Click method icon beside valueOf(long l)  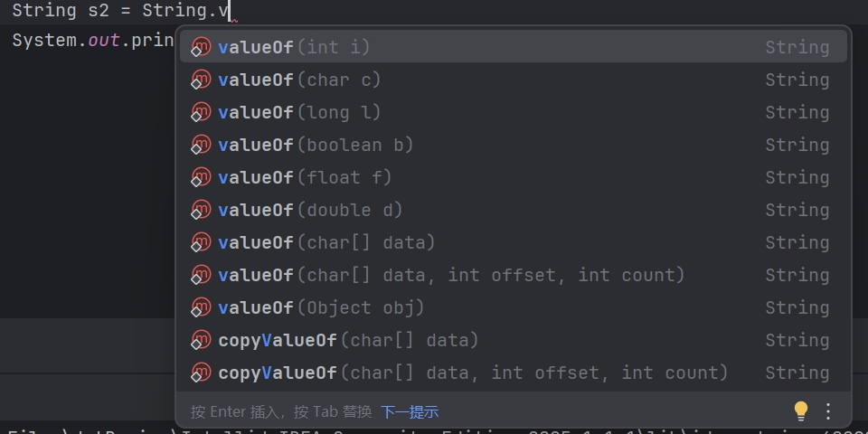click(x=201, y=112)
